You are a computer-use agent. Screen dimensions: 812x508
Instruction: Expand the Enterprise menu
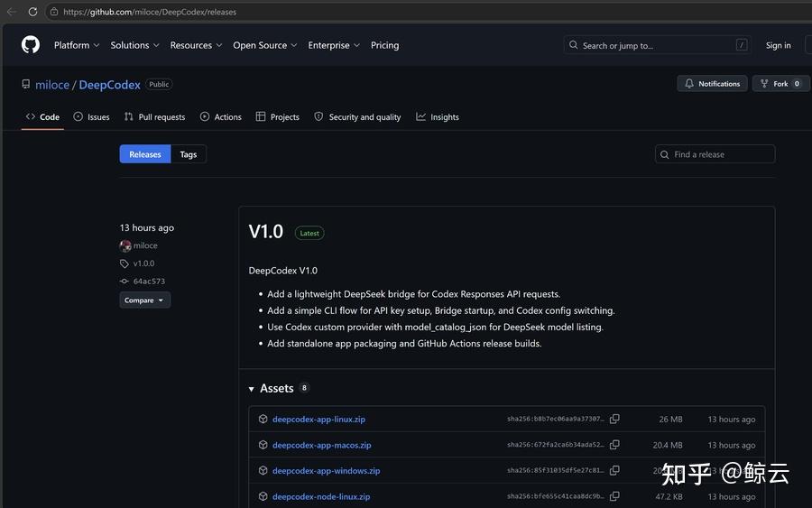(334, 45)
